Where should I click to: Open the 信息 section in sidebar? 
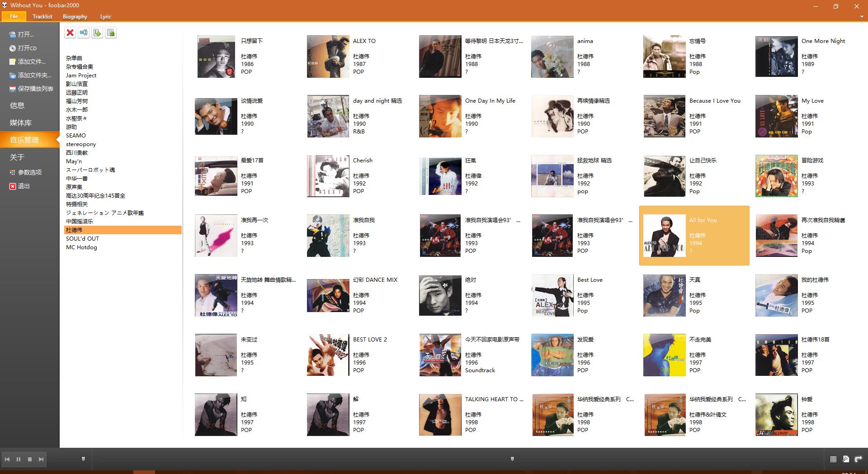click(x=17, y=105)
